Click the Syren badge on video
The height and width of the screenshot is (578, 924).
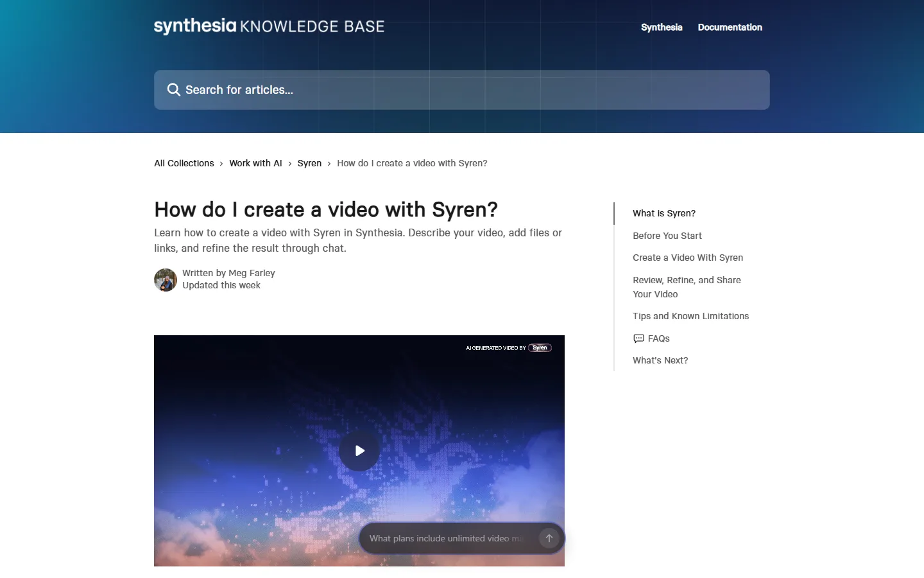coord(540,348)
